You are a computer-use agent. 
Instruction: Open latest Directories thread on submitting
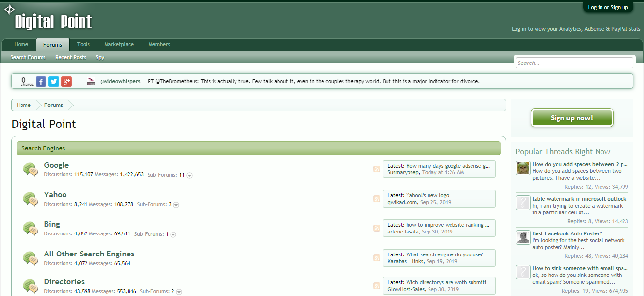coord(448,282)
